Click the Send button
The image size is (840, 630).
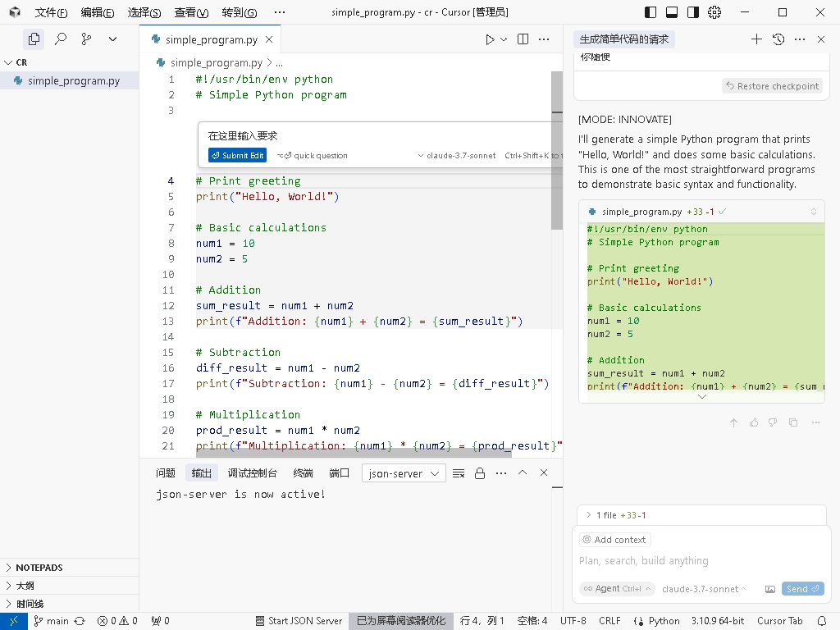802,589
